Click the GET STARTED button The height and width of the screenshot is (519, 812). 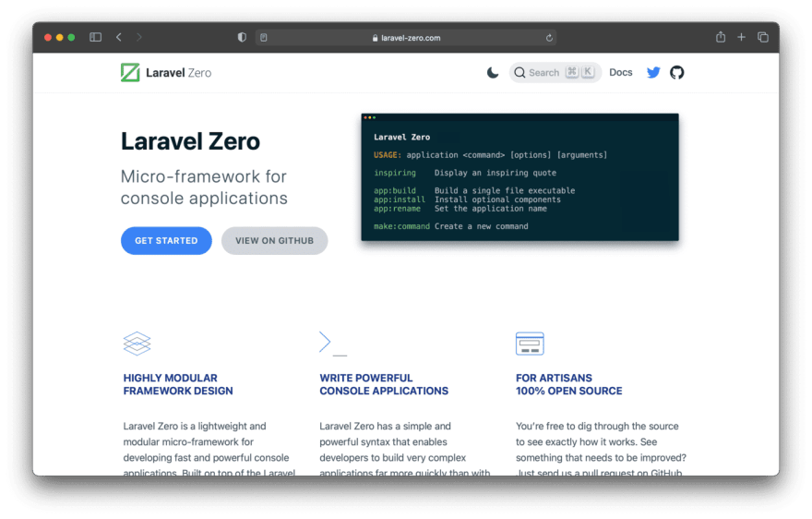point(166,241)
